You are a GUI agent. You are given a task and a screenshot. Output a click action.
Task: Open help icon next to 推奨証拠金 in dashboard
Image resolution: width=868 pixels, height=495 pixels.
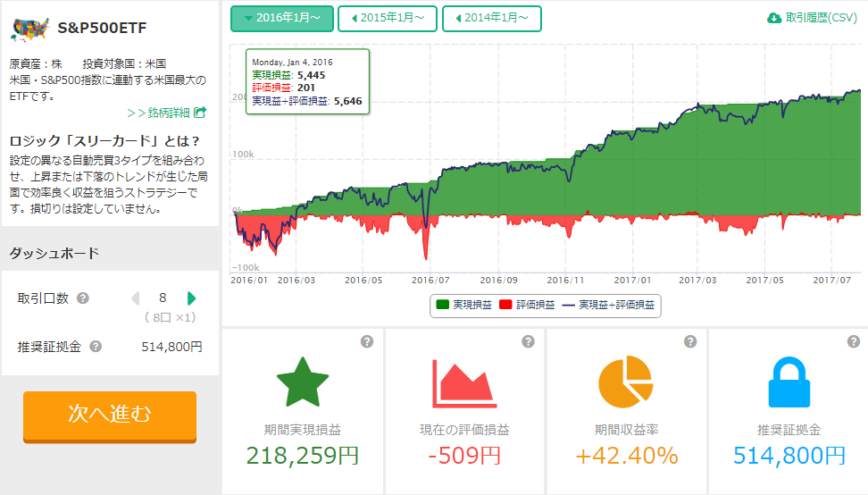[x=96, y=347]
